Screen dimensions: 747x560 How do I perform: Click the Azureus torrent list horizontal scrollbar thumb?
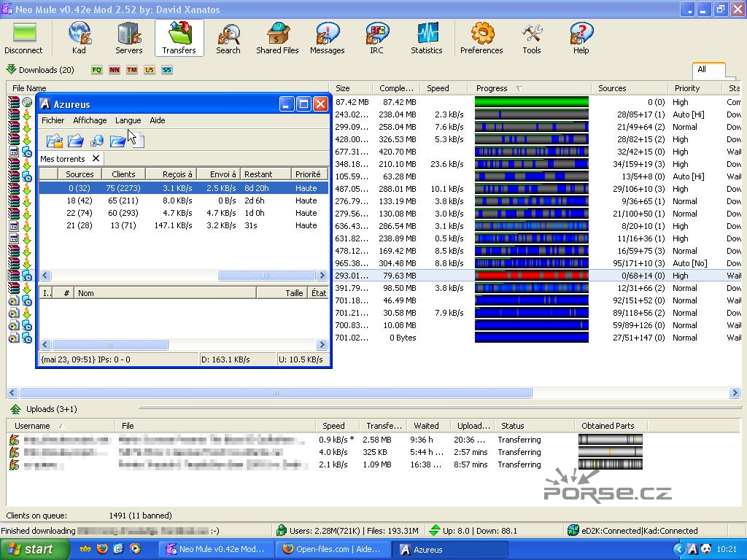tap(266, 275)
